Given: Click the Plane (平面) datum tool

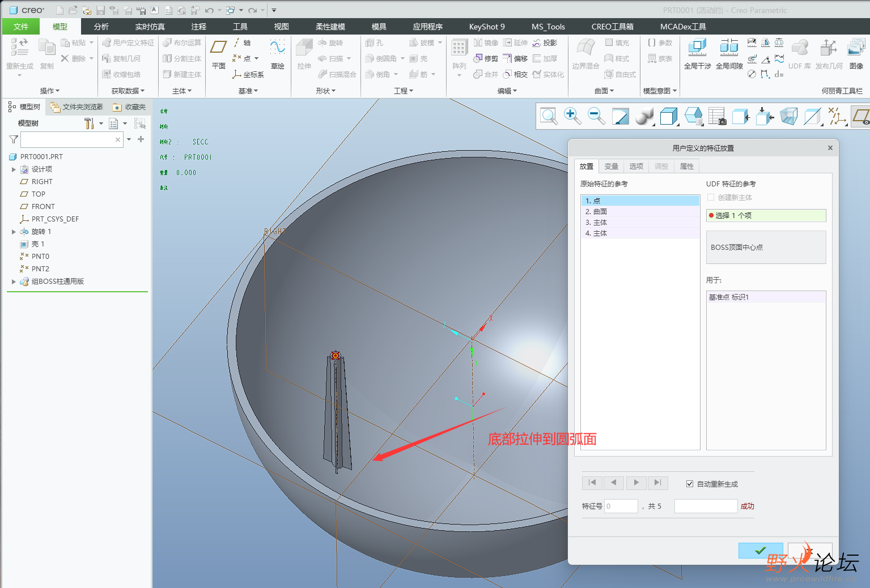Looking at the screenshot, I should click(218, 54).
